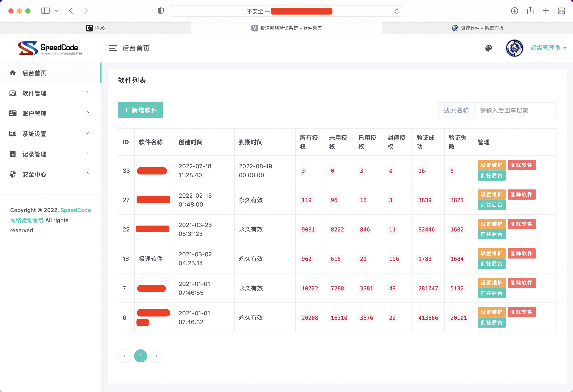Click the privacy shield icon in Safari
The image size is (573, 392).
coord(161,11)
